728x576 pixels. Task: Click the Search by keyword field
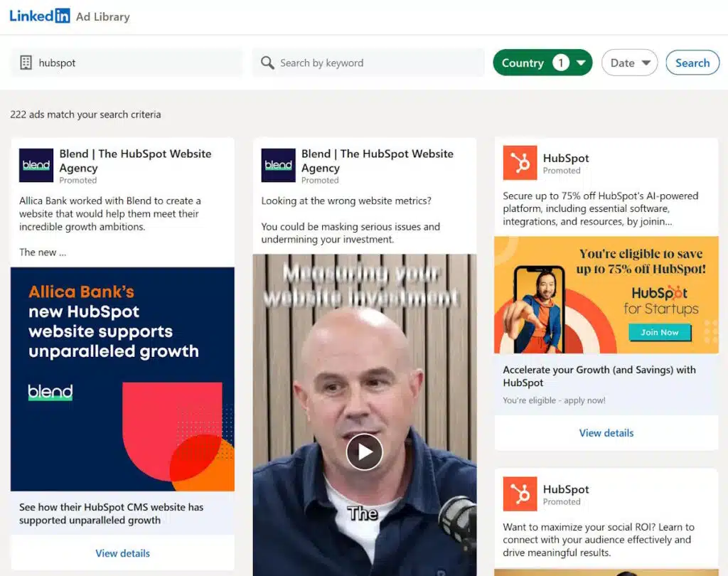click(377, 63)
